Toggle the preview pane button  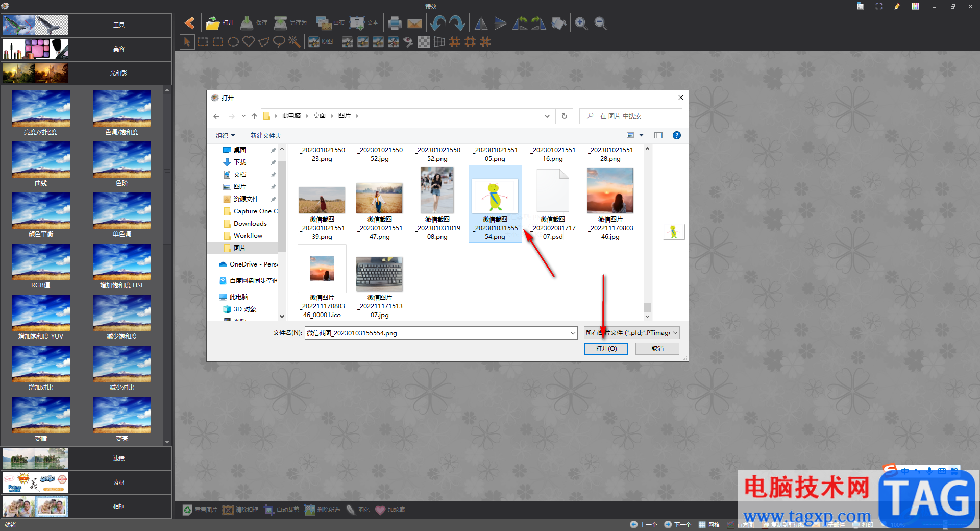[x=658, y=135]
